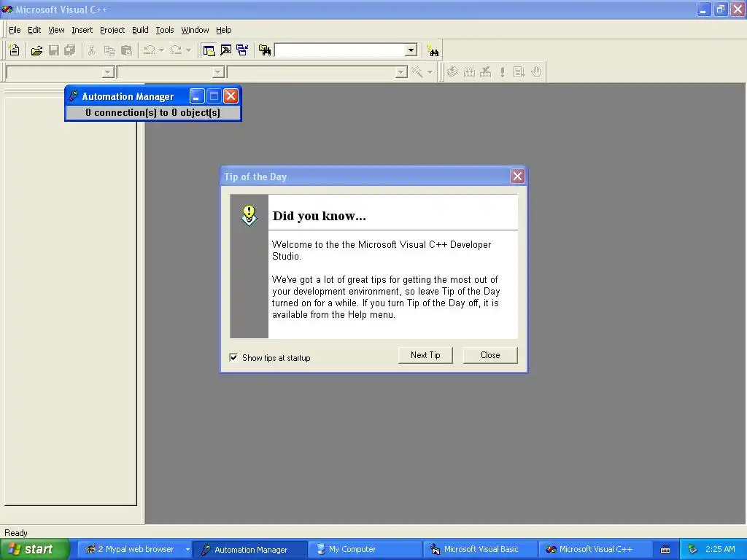Expand Mypal web browser taskbar group arrow
Viewport: 747px width, 560px height.
click(187, 550)
